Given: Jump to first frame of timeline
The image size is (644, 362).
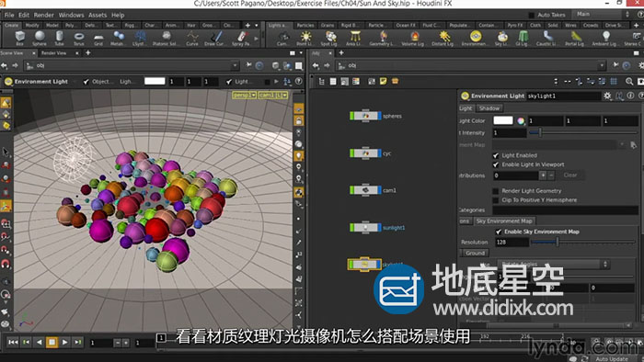Looking at the screenshot, I should click(x=13, y=342).
